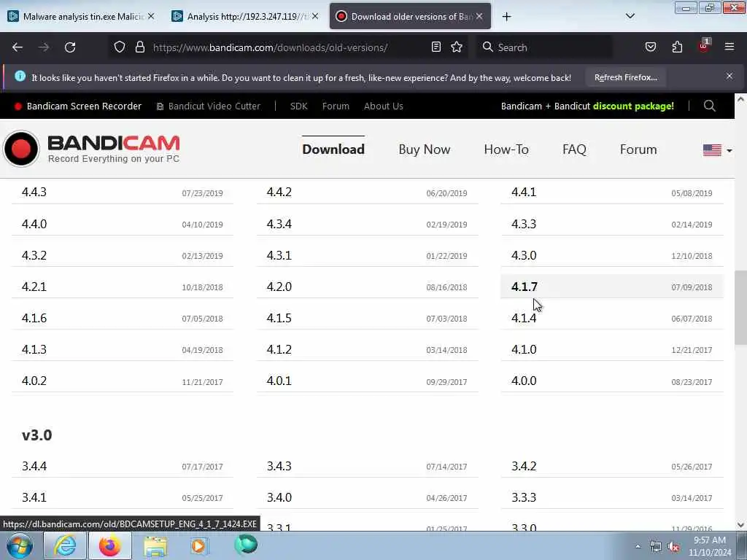This screenshot has height=560, width=747.
Task: Click the network tray icon
Action: [x=656, y=547]
